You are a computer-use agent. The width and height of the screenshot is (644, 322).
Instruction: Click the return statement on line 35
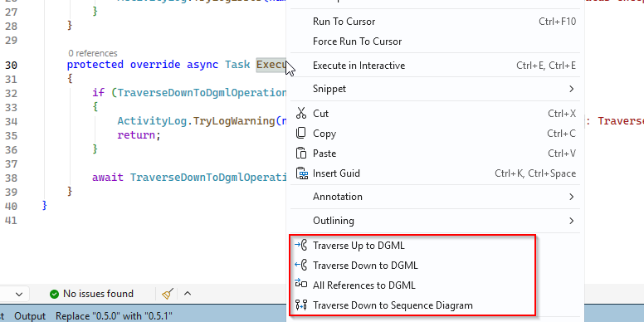point(136,134)
